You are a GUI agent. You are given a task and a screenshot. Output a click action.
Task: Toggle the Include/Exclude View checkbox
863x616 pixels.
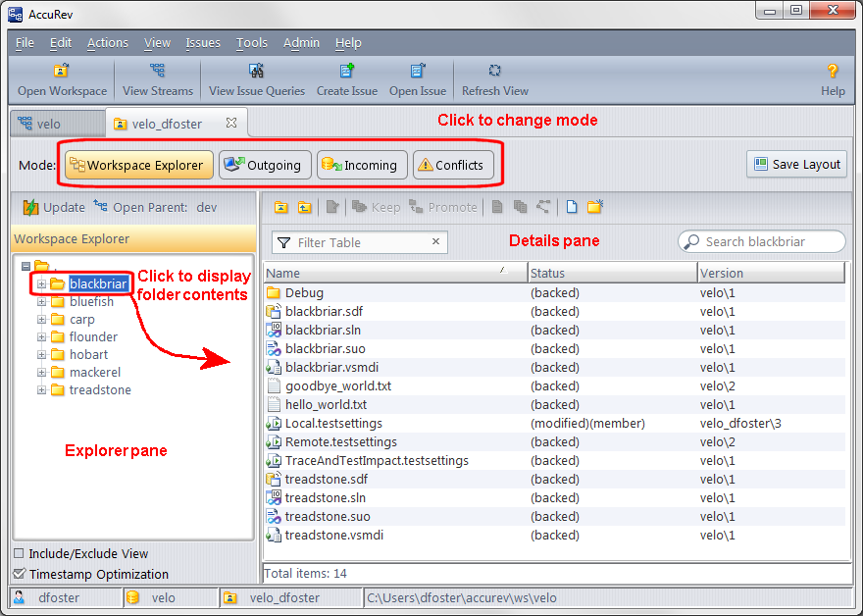(20, 554)
